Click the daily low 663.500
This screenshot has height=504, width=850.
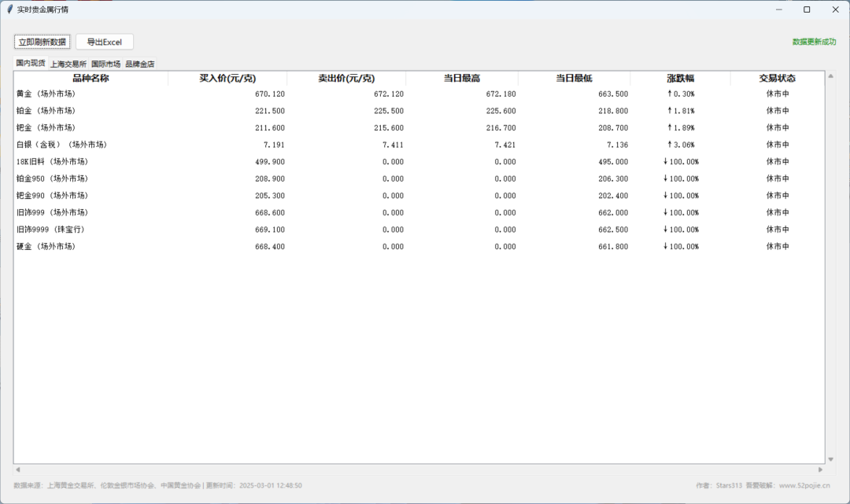click(613, 94)
